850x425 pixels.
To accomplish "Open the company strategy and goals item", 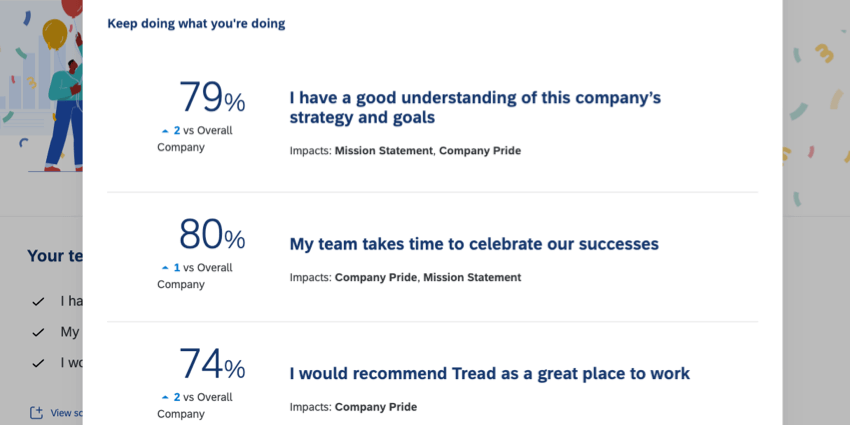I will [475, 107].
